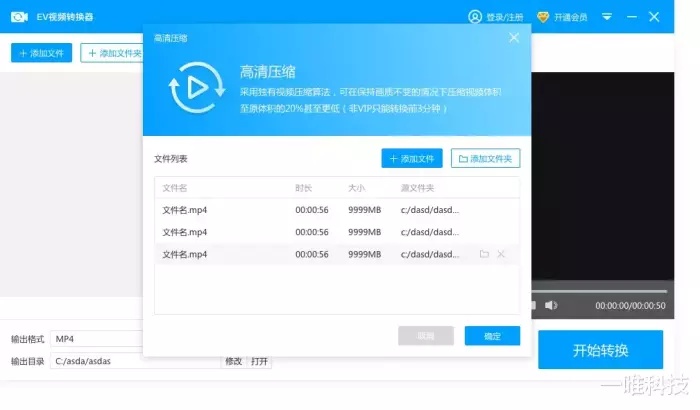Click the EV video converter logo icon
Screen dimensions: 700x410
click(x=19, y=17)
